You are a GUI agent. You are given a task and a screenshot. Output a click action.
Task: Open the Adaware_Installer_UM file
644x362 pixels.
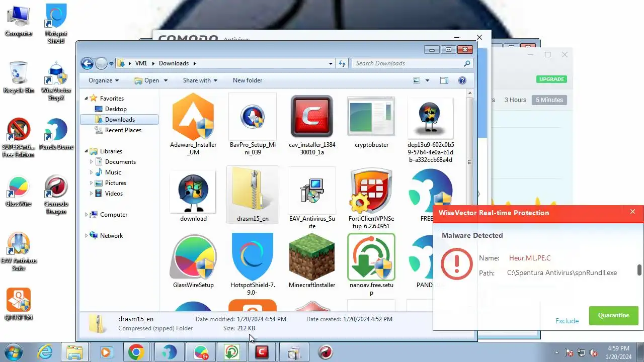(193, 123)
